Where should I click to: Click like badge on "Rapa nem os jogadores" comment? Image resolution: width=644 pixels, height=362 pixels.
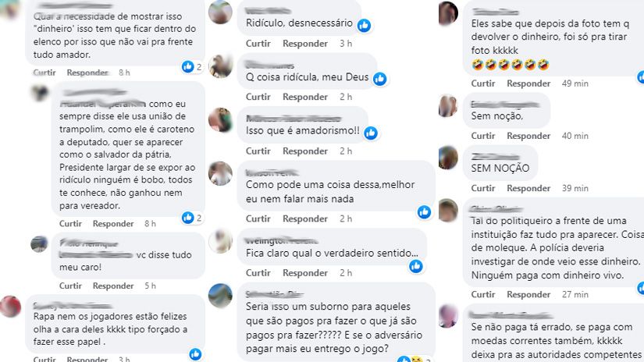[x=195, y=353]
